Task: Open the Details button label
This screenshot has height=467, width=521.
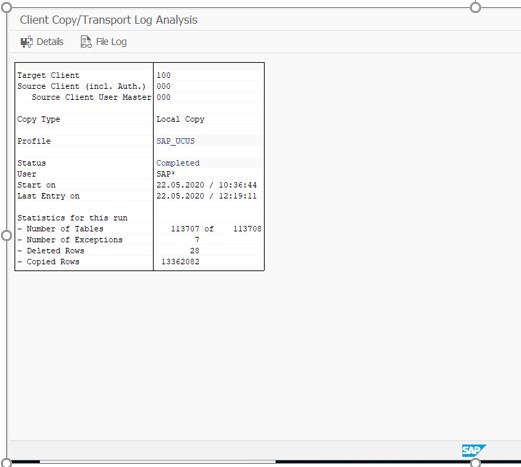Action: [x=50, y=42]
